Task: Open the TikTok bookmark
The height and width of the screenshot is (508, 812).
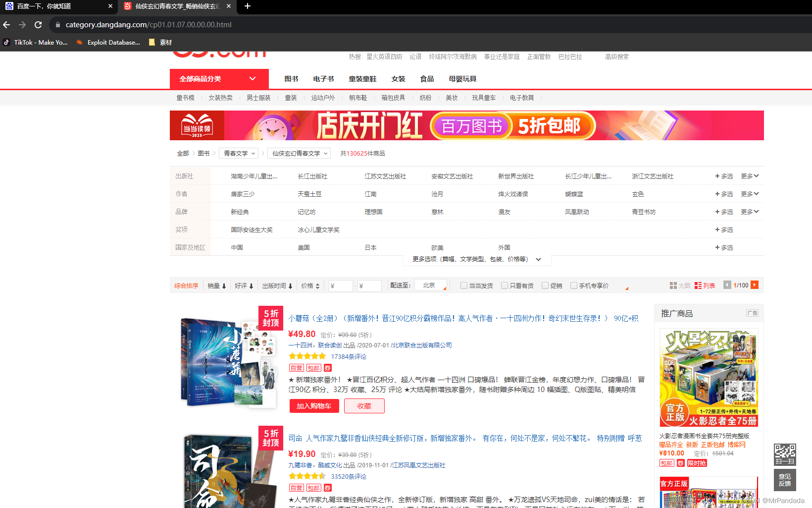Action: [x=35, y=42]
